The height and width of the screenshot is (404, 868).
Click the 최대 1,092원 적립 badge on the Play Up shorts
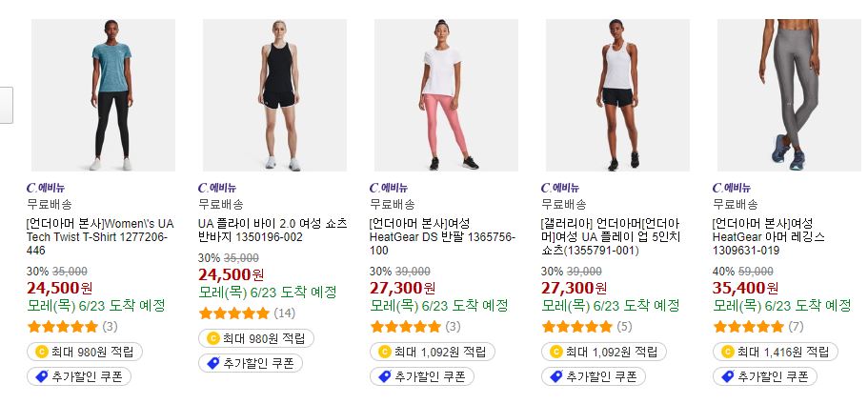pos(604,352)
